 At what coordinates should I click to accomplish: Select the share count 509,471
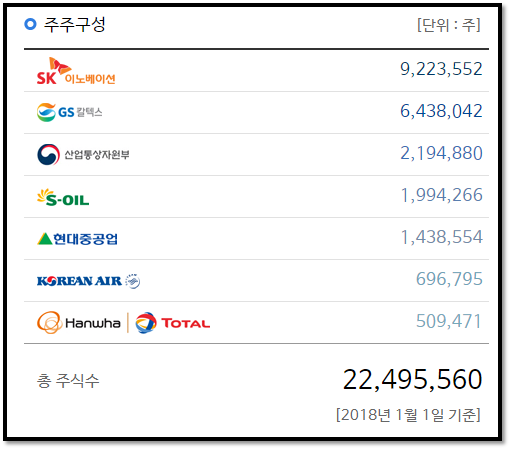tap(448, 321)
